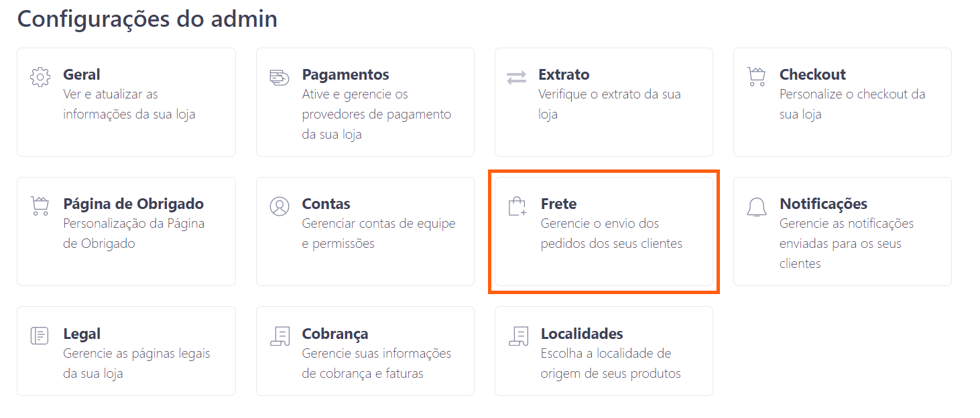The image size is (980, 418).
Task: Open the Geral settings heading
Action: [x=82, y=74]
